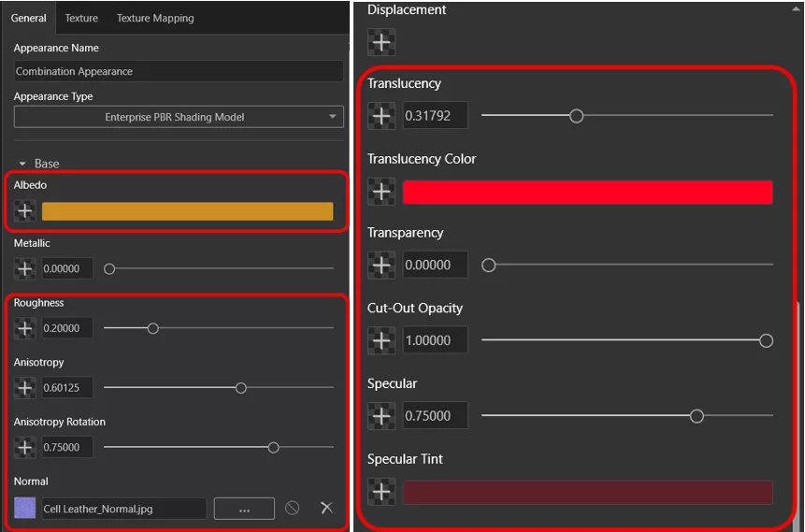Switch to the Texture tab
Screen dimensions: 805x532
coord(81,18)
